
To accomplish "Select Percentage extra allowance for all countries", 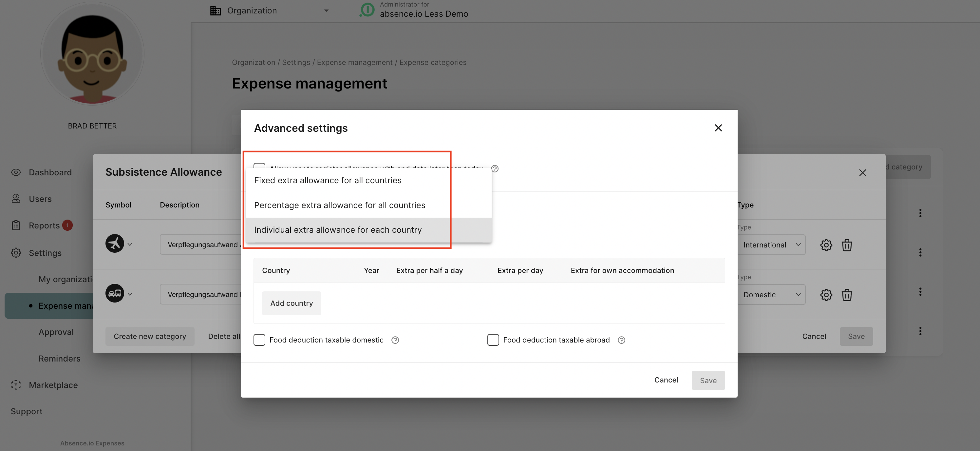I will [339, 205].
